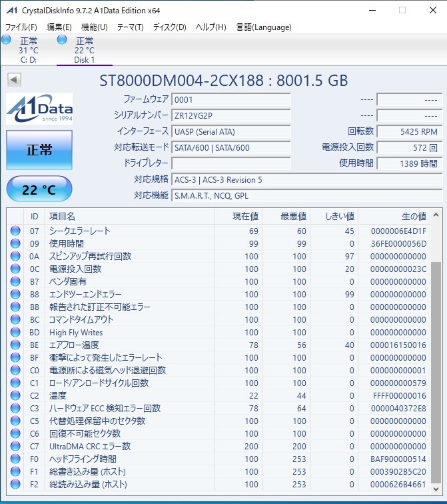This screenshot has width=447, height=504.
Task: Click the status orb in row C3 ハードウェア ECC 検知エラー回数
Action: pos(15,408)
